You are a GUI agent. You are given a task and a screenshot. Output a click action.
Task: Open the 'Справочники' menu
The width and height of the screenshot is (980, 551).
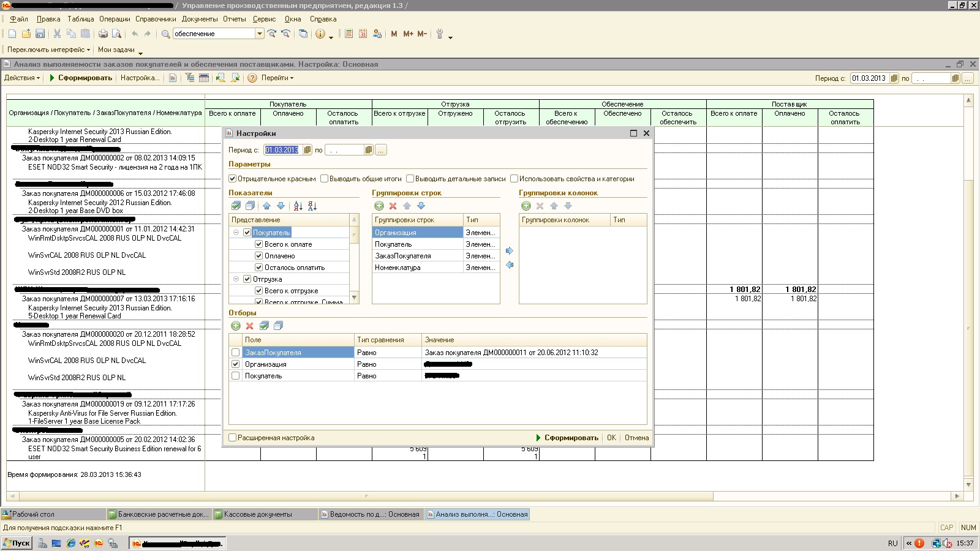tap(156, 19)
